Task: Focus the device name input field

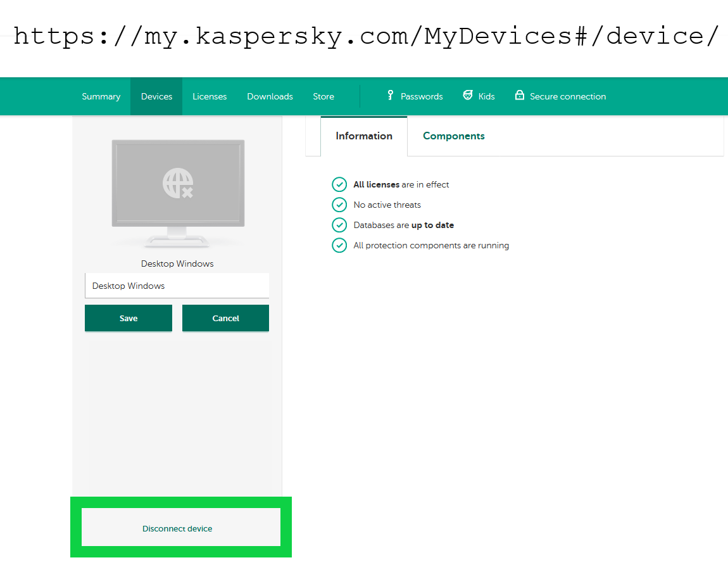Action: (x=177, y=286)
